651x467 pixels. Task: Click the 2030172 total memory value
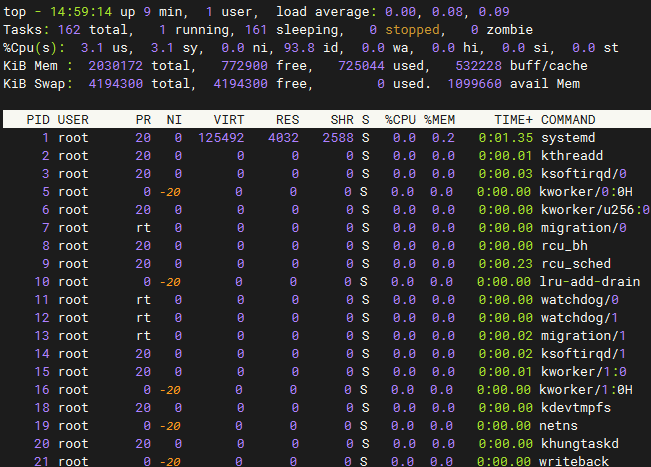116,66
